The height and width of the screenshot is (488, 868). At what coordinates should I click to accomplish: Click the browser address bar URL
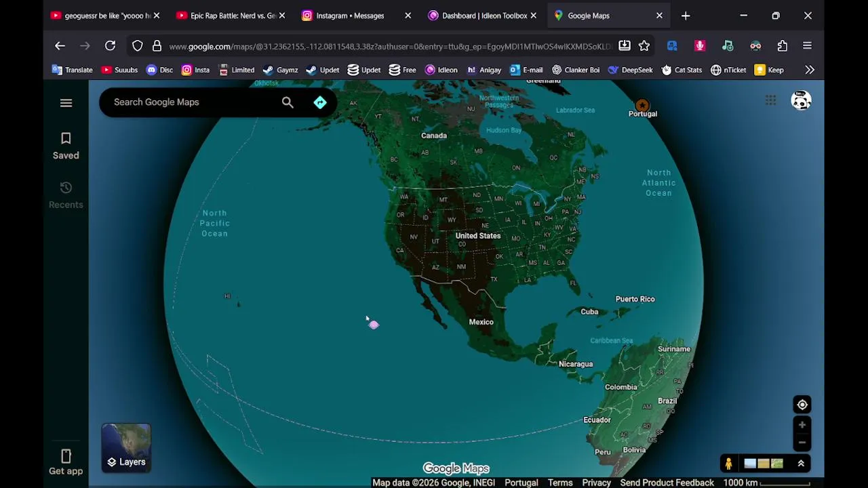(390, 46)
